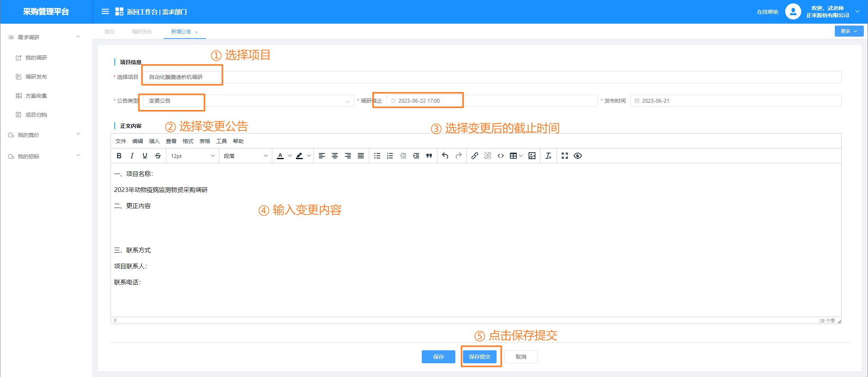Screen dimensions: 868x377
Task: Toggle underline formatting
Action: click(x=145, y=156)
